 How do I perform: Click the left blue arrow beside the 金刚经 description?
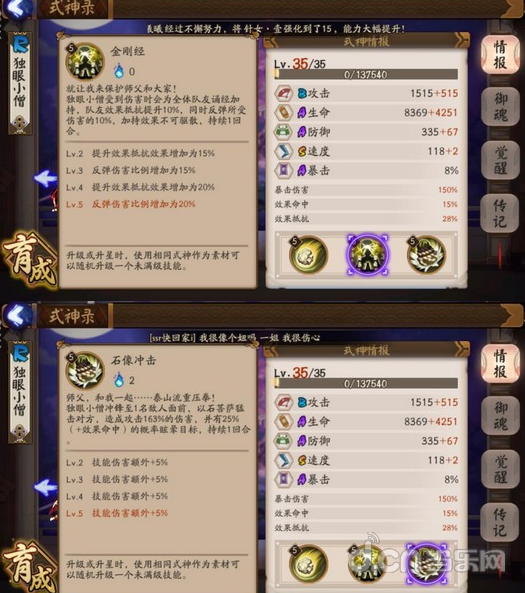coord(45,178)
